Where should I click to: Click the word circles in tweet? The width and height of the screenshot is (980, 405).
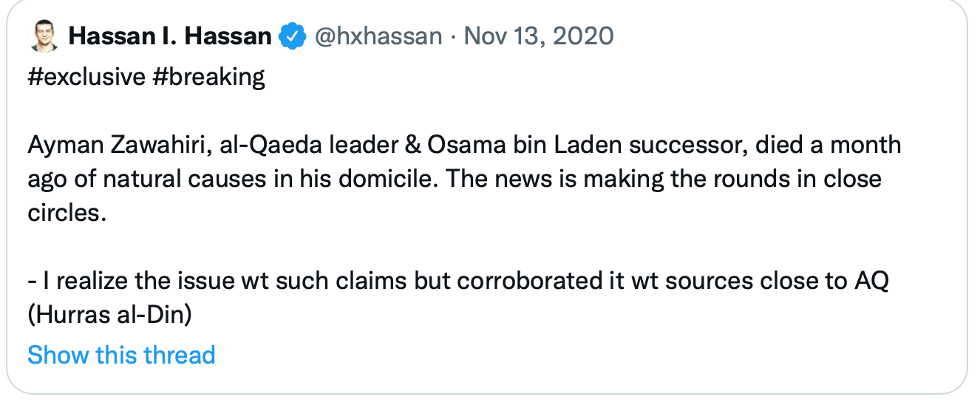(x=65, y=213)
